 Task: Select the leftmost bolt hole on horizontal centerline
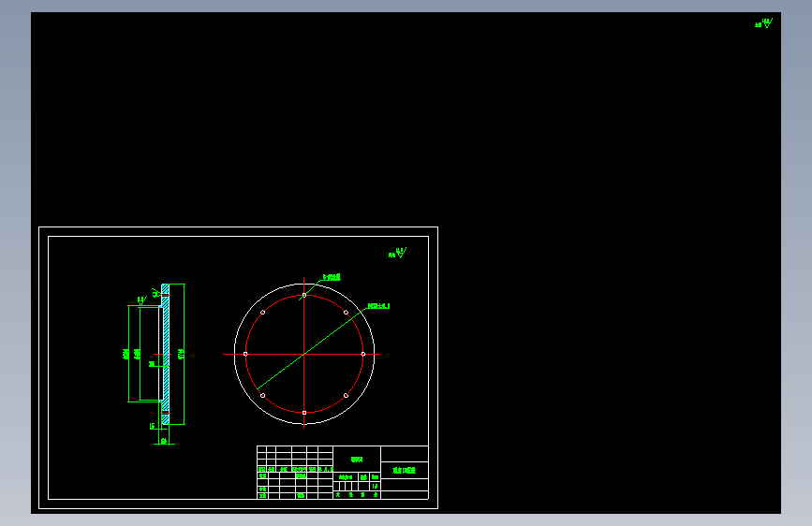tap(245, 354)
